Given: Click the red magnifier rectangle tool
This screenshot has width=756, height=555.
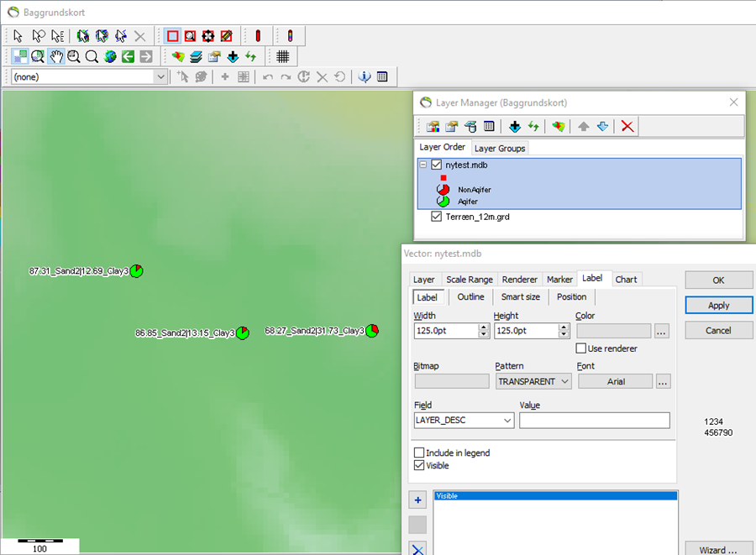Looking at the screenshot, I should coord(191,36).
